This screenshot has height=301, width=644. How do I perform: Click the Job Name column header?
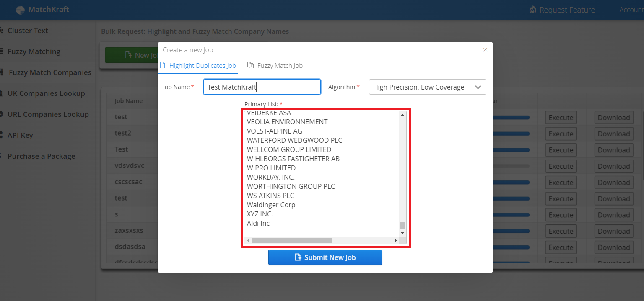(129, 101)
